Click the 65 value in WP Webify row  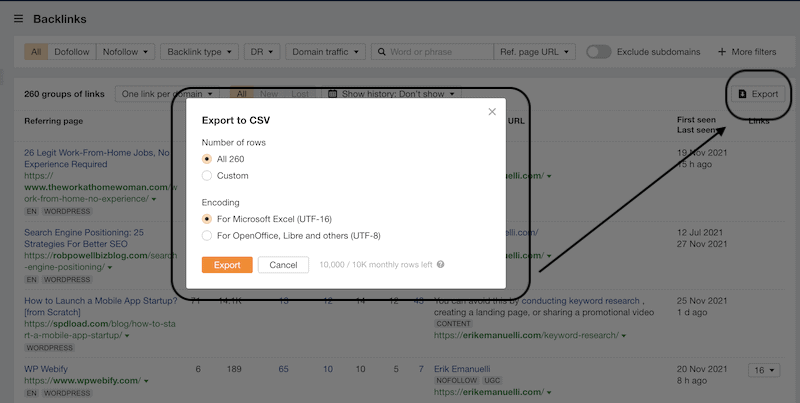[284, 369]
